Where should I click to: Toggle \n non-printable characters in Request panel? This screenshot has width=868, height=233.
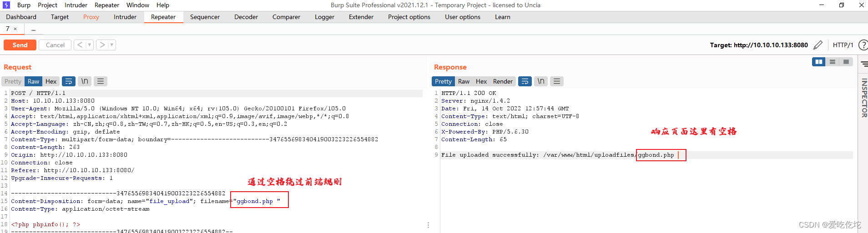pyautogui.click(x=85, y=81)
